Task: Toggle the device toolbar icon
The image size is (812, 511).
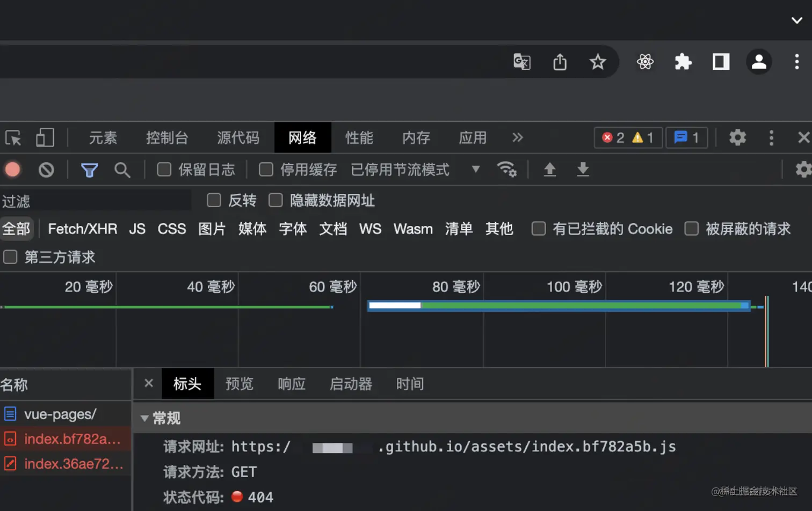Action: point(45,138)
